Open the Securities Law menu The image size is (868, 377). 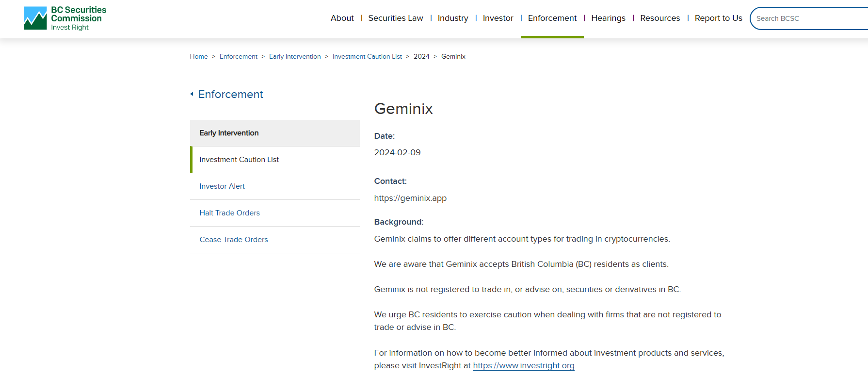coord(396,18)
